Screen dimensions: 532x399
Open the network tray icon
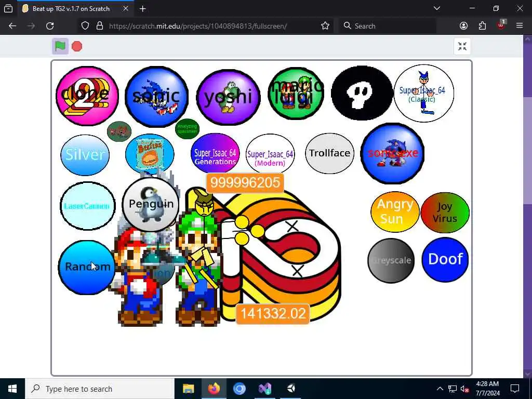click(453, 389)
